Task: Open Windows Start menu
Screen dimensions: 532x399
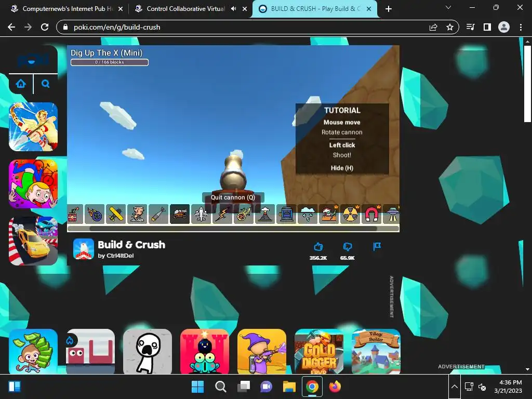Action: pos(198,387)
